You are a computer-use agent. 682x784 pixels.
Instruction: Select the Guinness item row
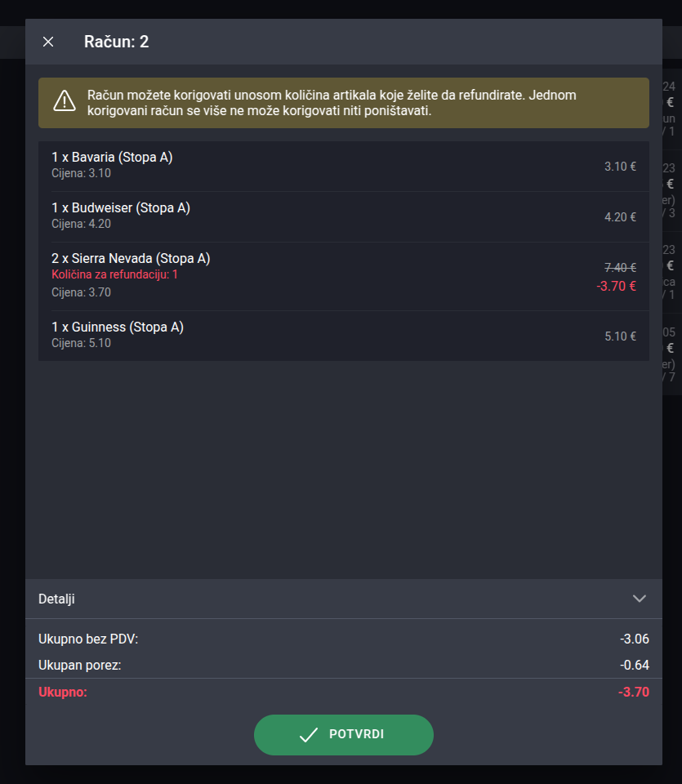344,336
